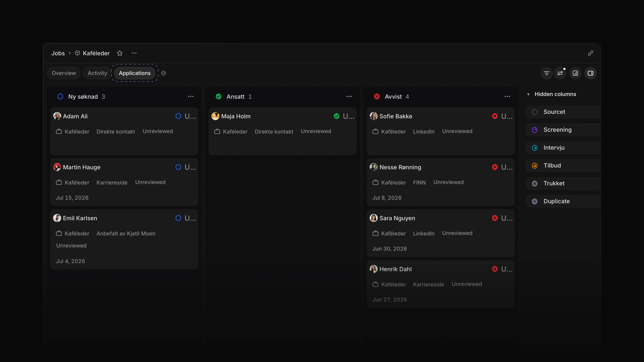Viewport: 644px width, 362px height.
Task: Click Nesse Rønning's red rejected status icon
Action: (495, 167)
